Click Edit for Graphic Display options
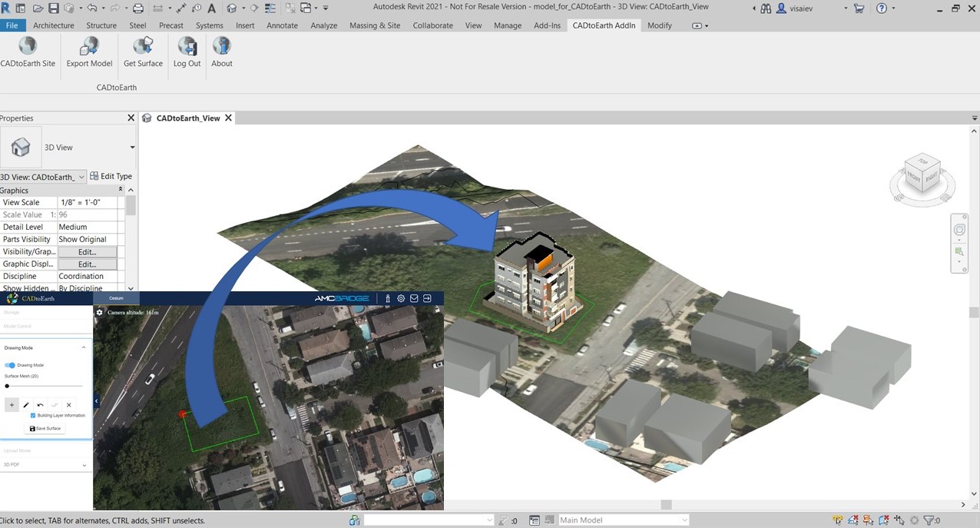Screen dimensions: 980x528 87,264
